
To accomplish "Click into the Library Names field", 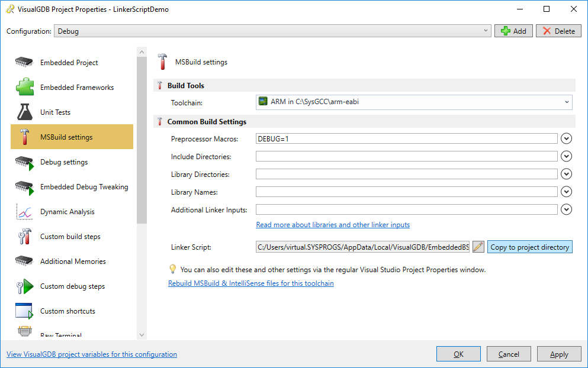I will click(406, 192).
